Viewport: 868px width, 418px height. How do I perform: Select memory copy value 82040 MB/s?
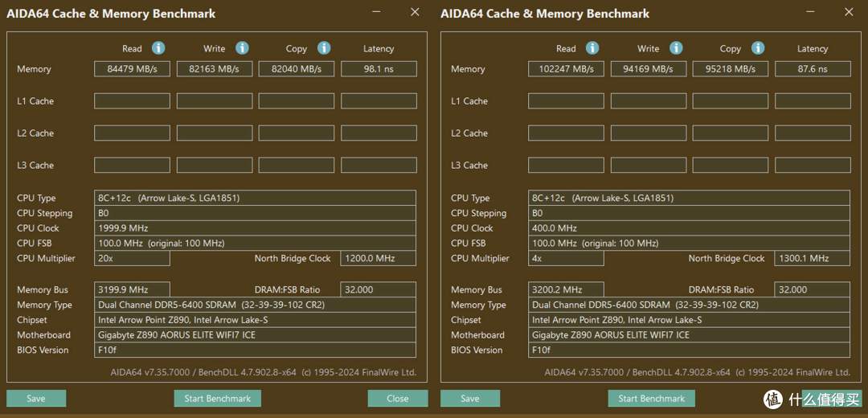click(296, 69)
